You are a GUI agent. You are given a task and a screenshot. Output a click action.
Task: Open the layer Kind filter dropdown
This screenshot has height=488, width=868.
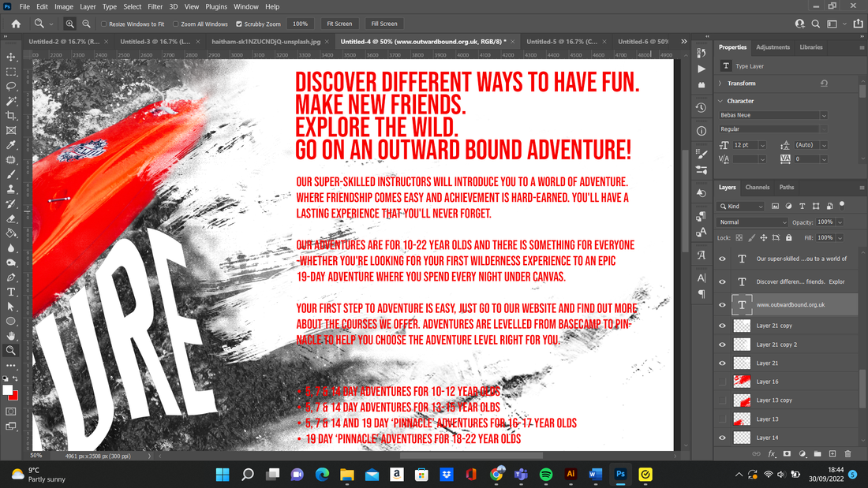[741, 207]
